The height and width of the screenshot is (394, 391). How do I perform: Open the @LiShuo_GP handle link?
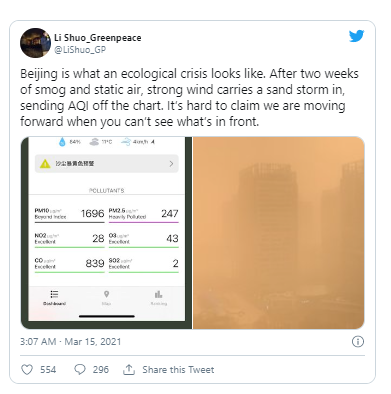point(80,50)
